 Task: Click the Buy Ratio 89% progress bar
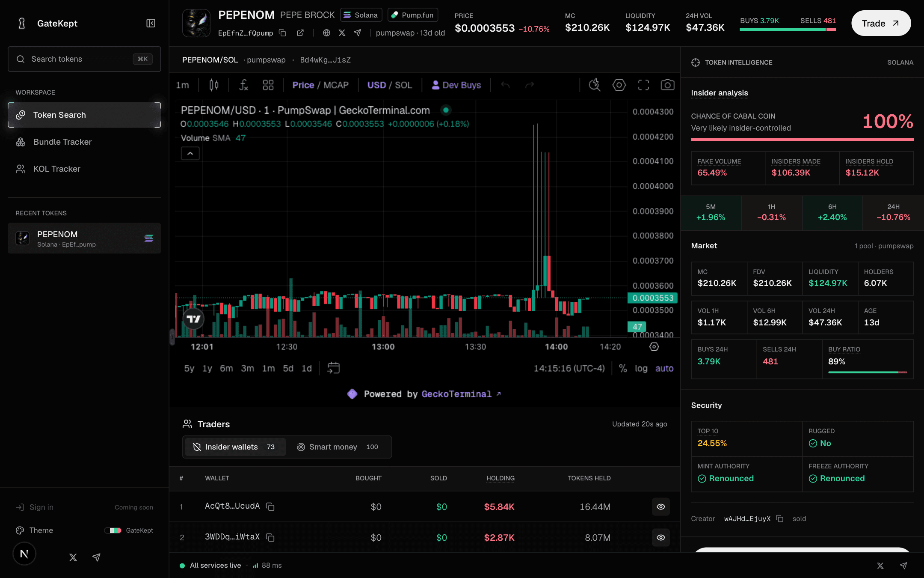[x=868, y=372]
